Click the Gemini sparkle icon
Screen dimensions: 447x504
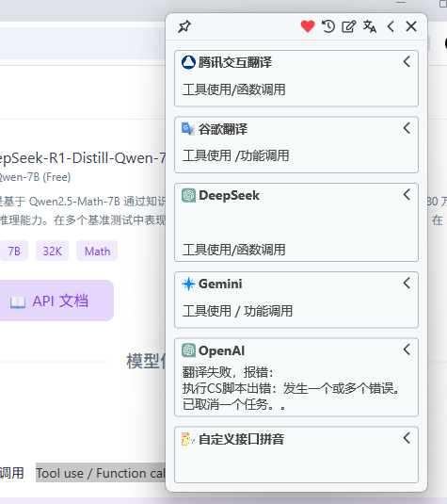(188, 284)
